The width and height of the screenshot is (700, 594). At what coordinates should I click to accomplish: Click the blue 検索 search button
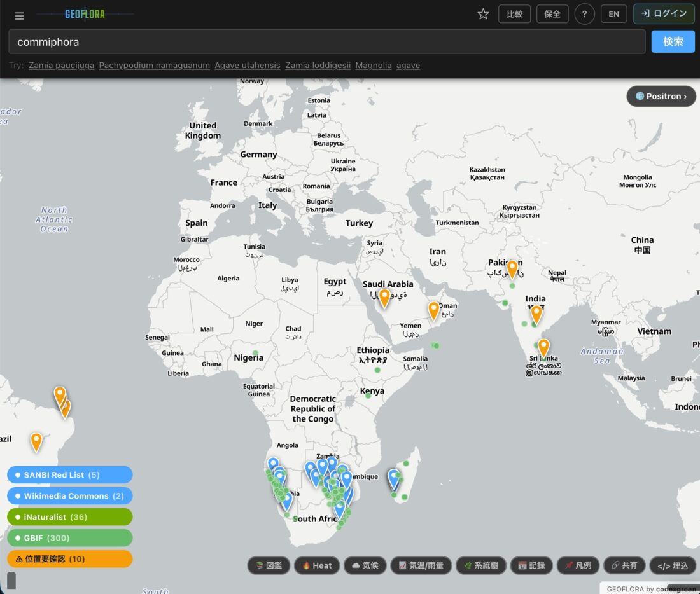[673, 42]
